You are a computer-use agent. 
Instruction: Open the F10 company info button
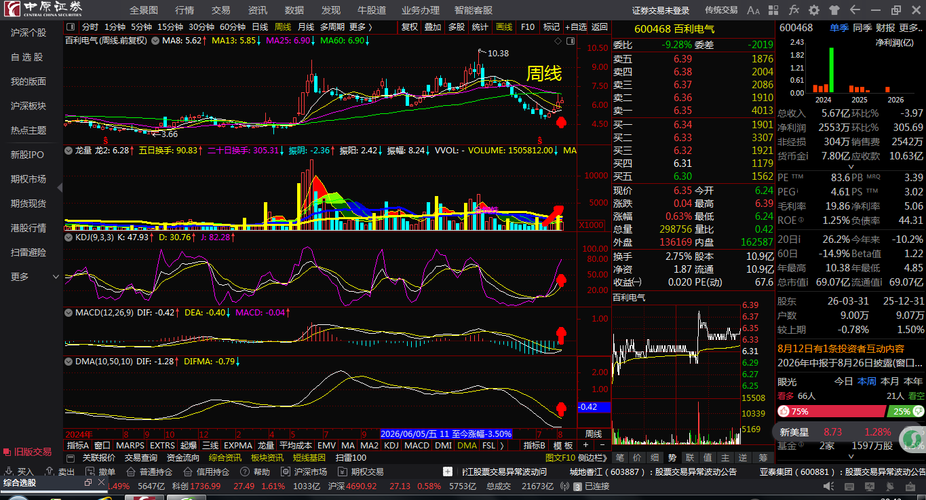pyautogui.click(x=527, y=27)
